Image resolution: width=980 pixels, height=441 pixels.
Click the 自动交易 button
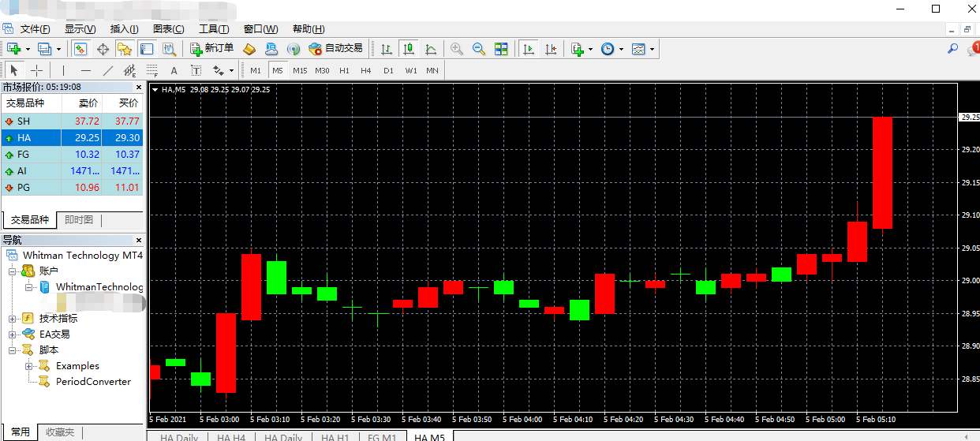tap(336, 49)
